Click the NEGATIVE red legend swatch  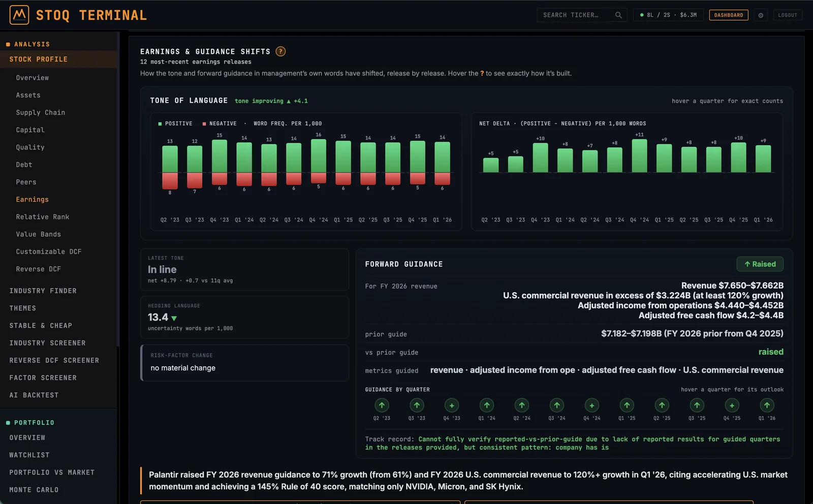click(204, 124)
